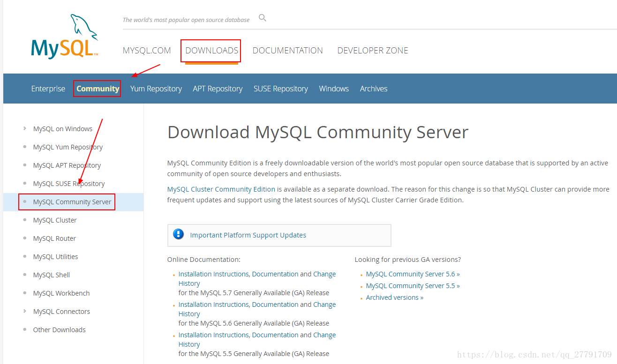Viewport: 617px width, 364px height.
Task: Click Looking for previous GA versions? text
Action: (x=407, y=260)
